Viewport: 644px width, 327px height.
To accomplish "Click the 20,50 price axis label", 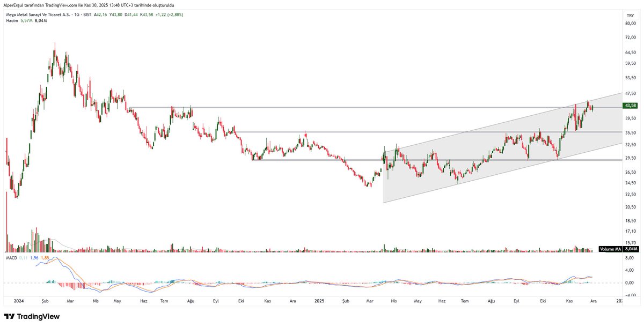I will [630, 207].
